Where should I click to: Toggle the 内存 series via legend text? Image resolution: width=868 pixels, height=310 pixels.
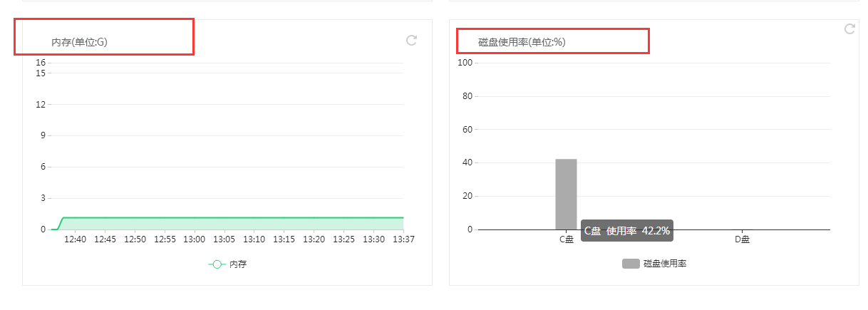tap(238, 264)
